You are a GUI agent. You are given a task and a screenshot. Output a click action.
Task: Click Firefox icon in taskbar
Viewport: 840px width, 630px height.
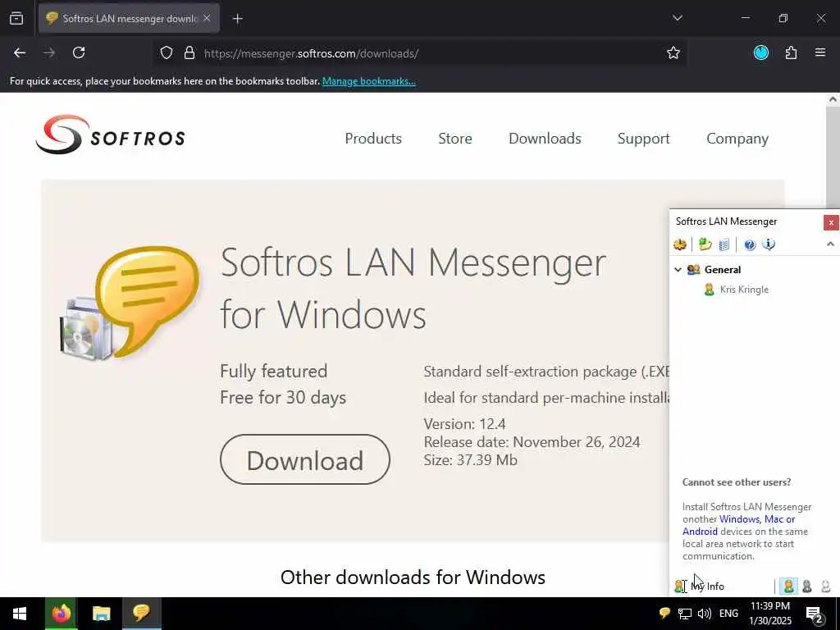61,614
